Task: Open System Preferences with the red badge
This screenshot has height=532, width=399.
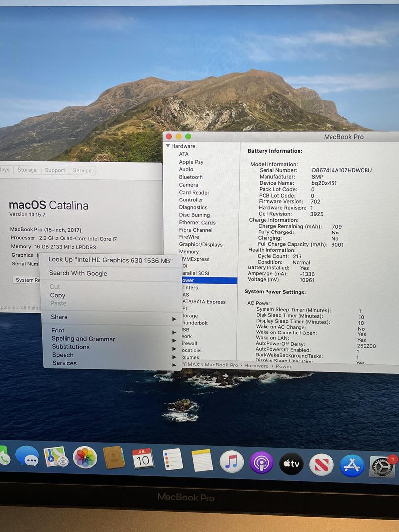Action: pyautogui.click(x=382, y=466)
